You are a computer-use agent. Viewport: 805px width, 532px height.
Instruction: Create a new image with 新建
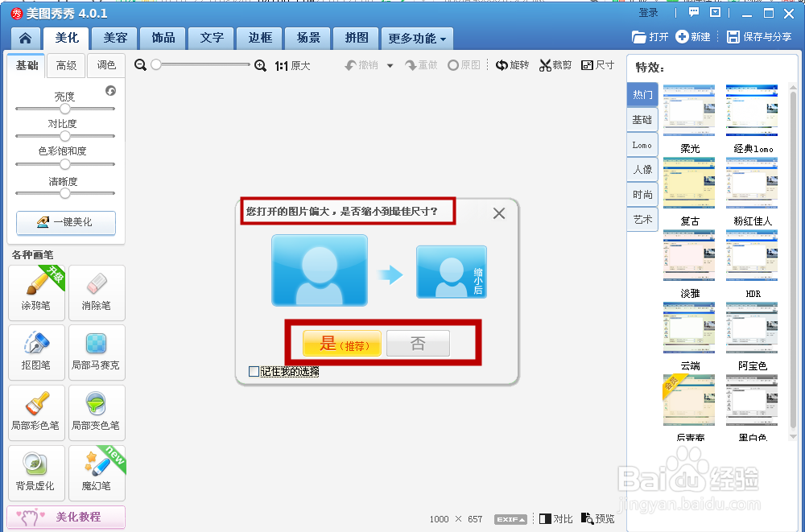(x=692, y=37)
